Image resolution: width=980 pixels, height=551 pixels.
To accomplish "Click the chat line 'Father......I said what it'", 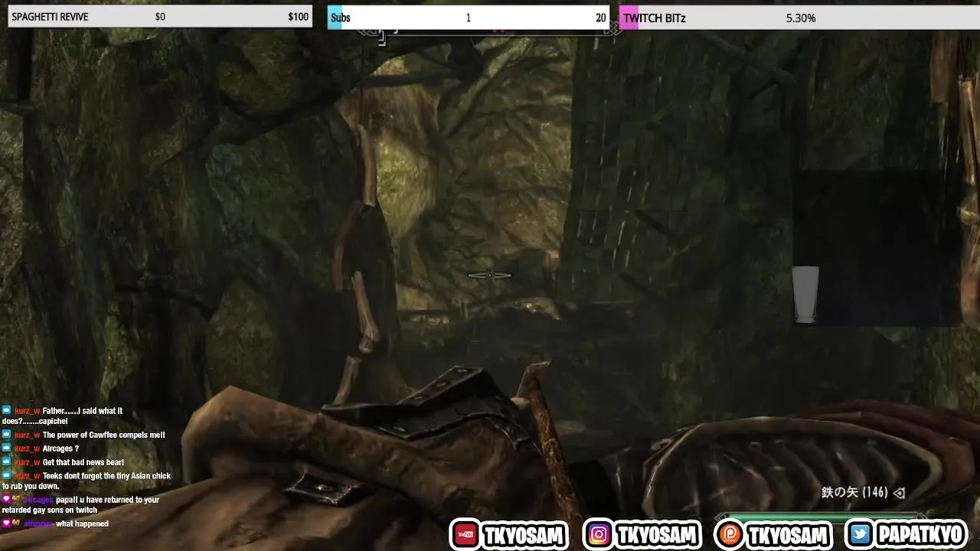I will point(83,411).
